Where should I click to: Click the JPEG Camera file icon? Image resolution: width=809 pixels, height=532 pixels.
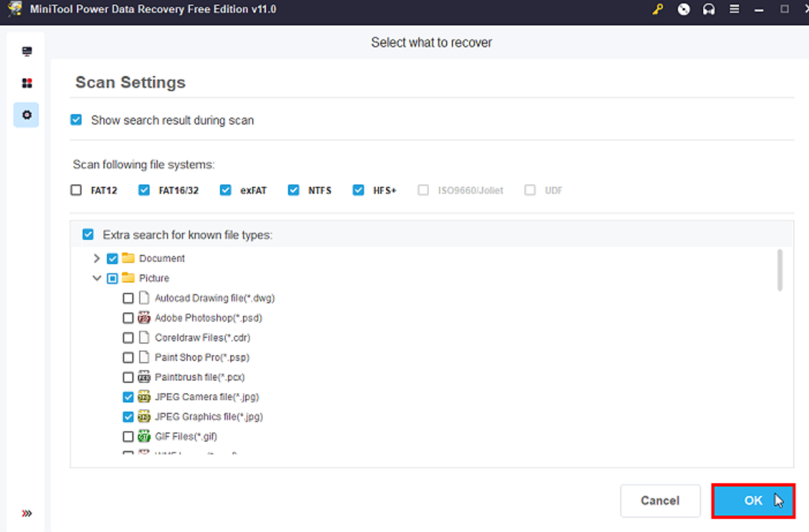(145, 397)
